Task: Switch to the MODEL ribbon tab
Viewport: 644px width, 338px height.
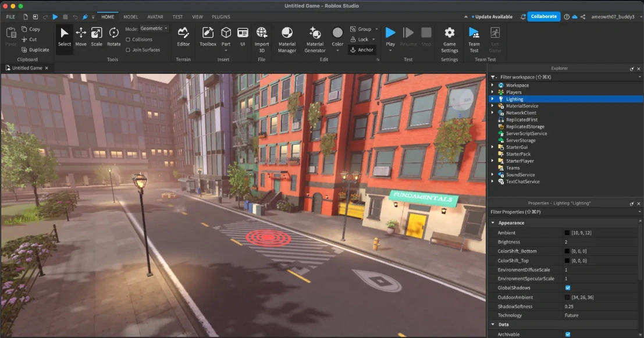Action: click(131, 17)
